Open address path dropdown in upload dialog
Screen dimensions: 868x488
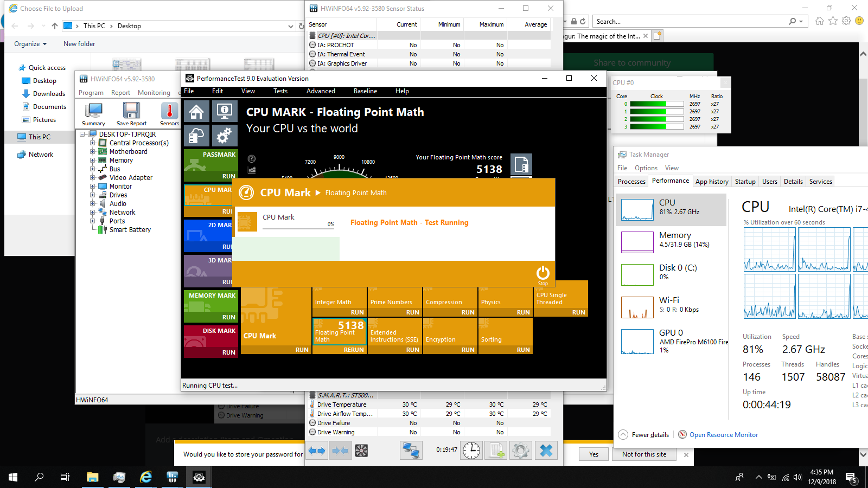[291, 26]
